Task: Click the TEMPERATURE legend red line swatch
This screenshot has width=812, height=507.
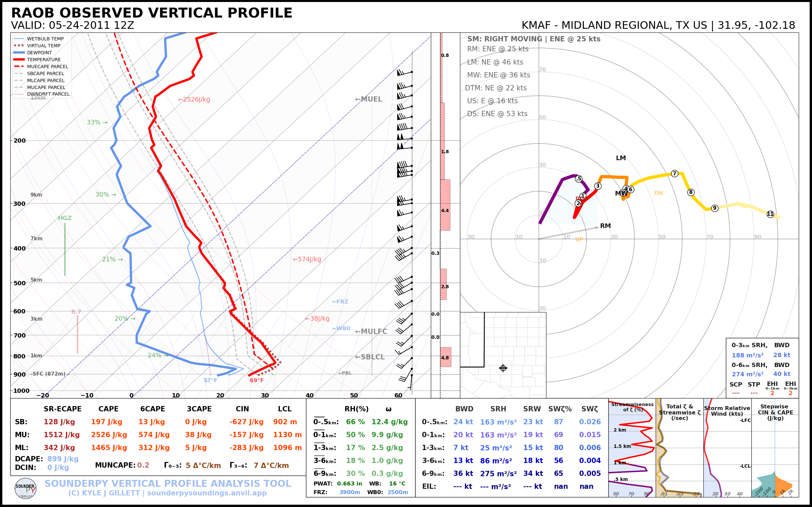Action: point(19,59)
